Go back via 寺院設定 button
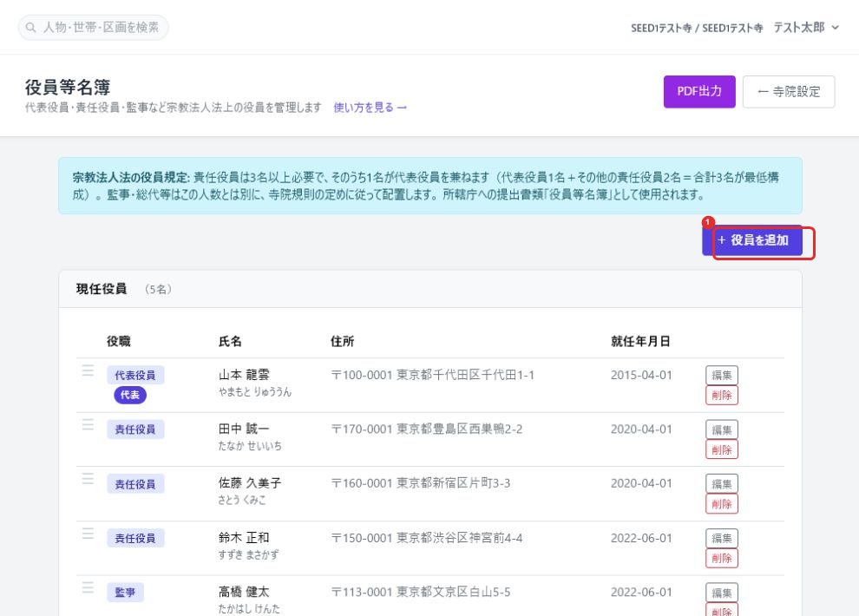859x616 pixels. coord(789,91)
